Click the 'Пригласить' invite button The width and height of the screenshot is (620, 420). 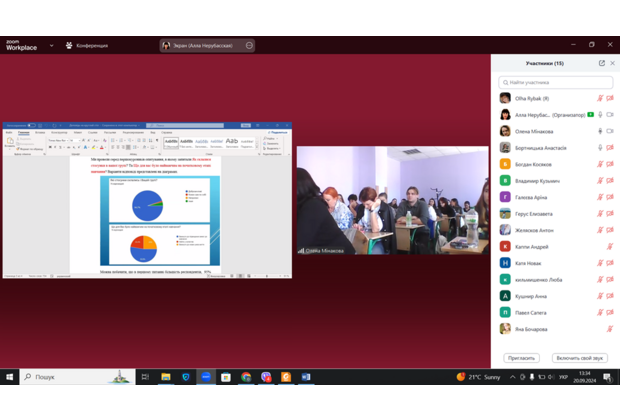click(521, 358)
